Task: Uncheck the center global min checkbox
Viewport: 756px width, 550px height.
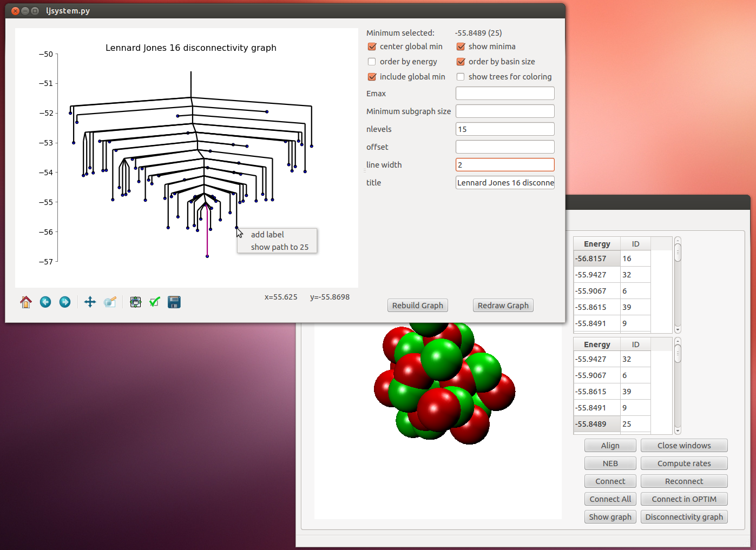Action: coord(372,47)
